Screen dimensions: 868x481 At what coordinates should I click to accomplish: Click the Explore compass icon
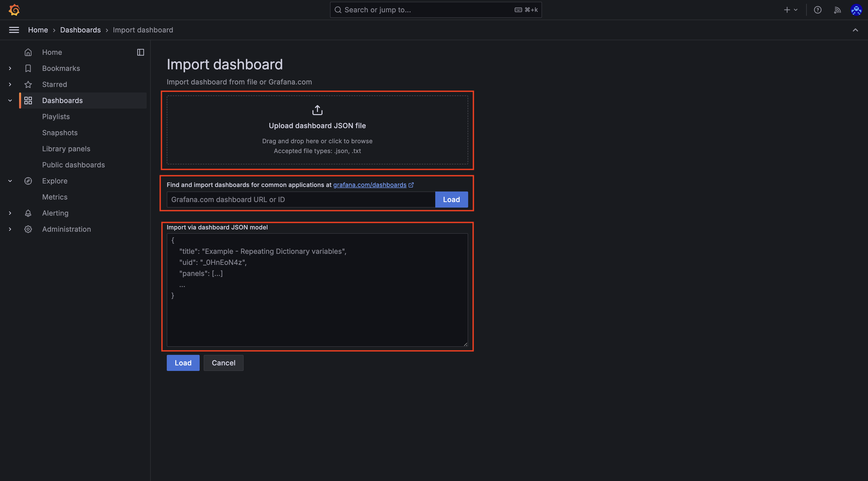coord(28,181)
